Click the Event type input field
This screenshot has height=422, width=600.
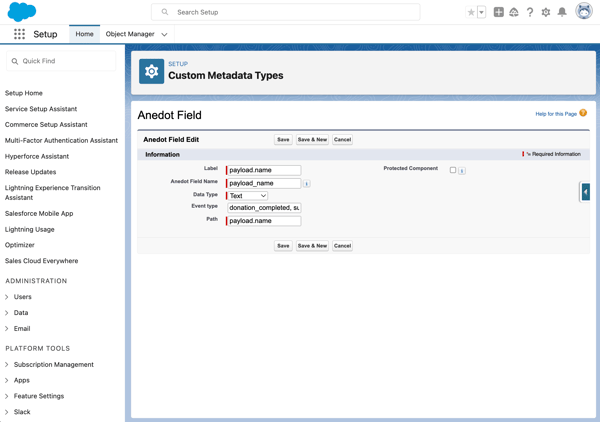[x=264, y=208]
